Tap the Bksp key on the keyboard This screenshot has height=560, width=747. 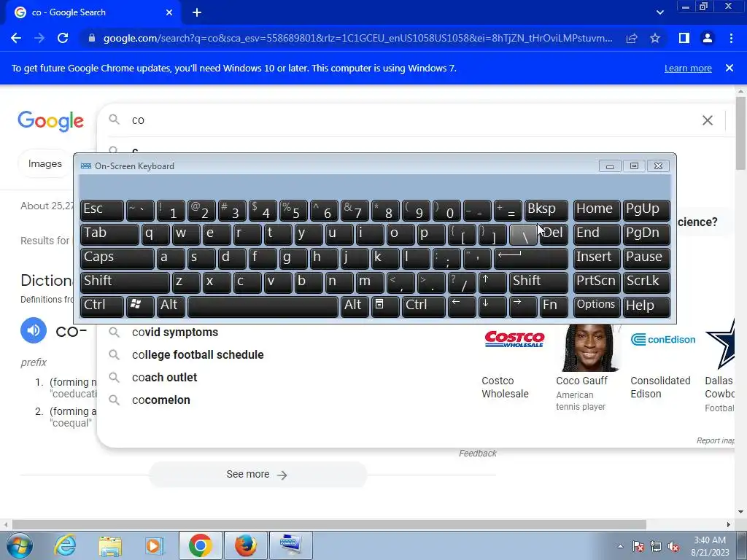[546, 210]
